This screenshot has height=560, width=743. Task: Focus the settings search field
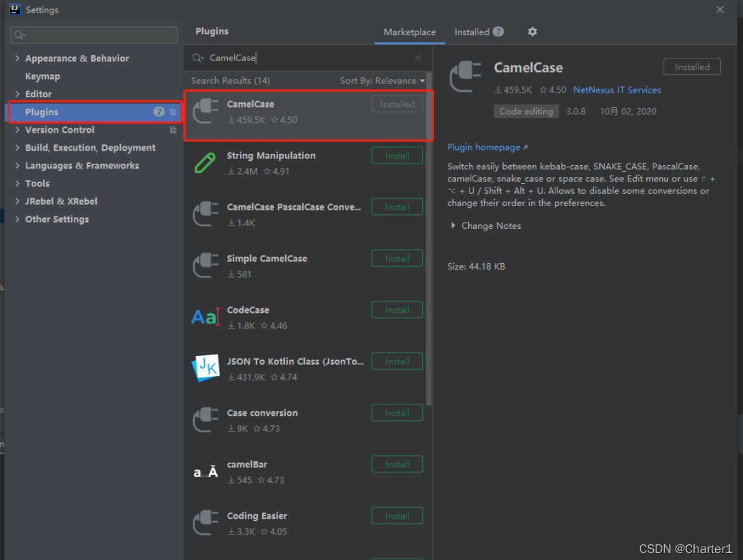coord(94,35)
